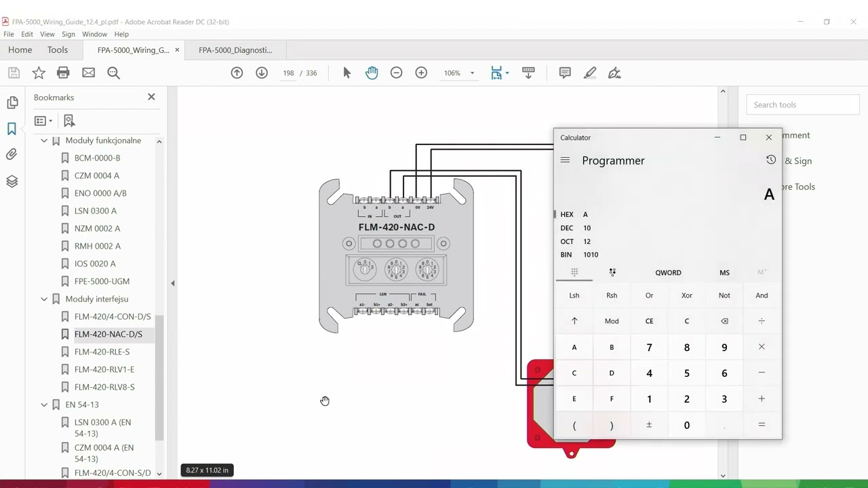Open Calculator navigation hamburger menu
The width and height of the screenshot is (868, 488).
coord(566,161)
